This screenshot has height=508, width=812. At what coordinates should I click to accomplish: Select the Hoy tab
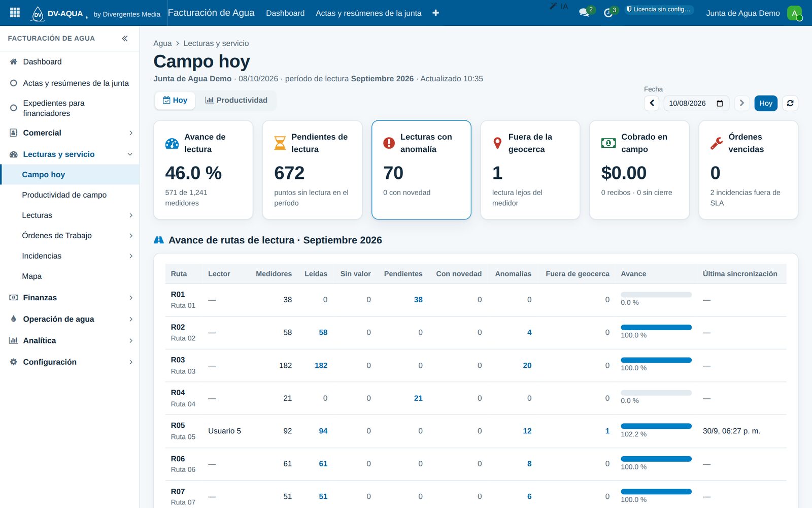175,100
